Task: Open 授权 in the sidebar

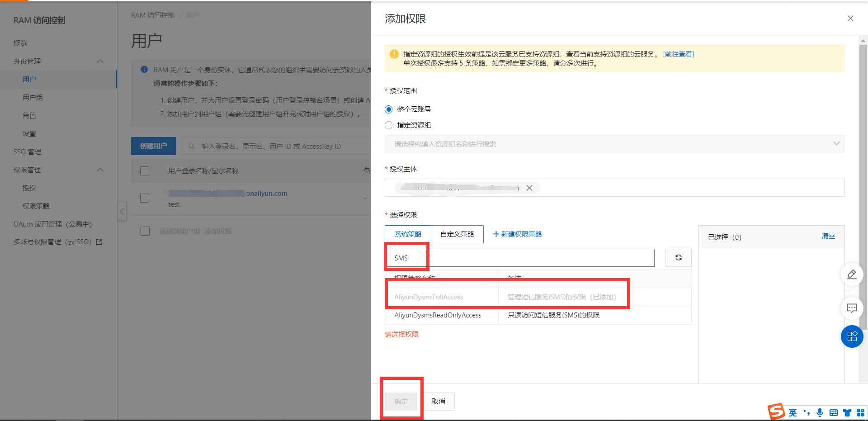Action: click(29, 188)
